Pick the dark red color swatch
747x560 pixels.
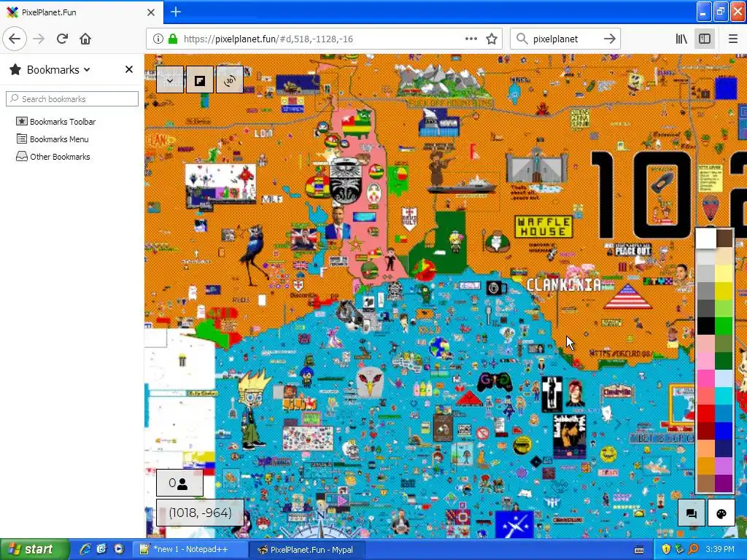pos(705,431)
